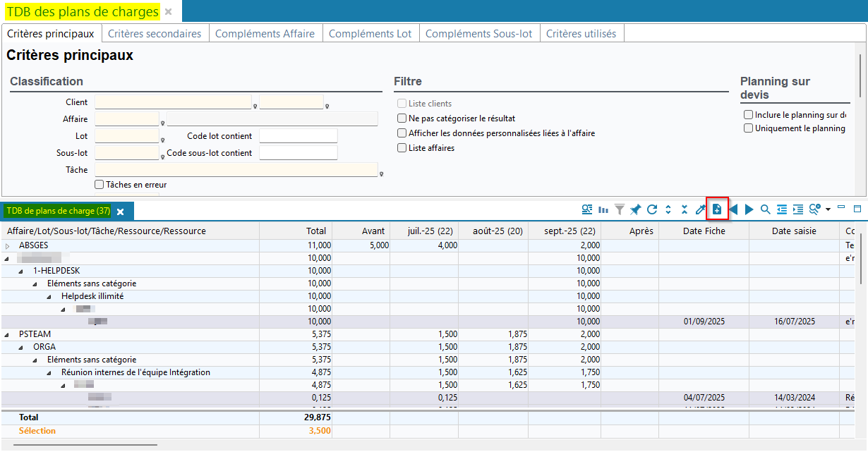Viewport: 868px width, 452px height.
Task: Switch to Critères principaux tab
Action: tap(51, 33)
